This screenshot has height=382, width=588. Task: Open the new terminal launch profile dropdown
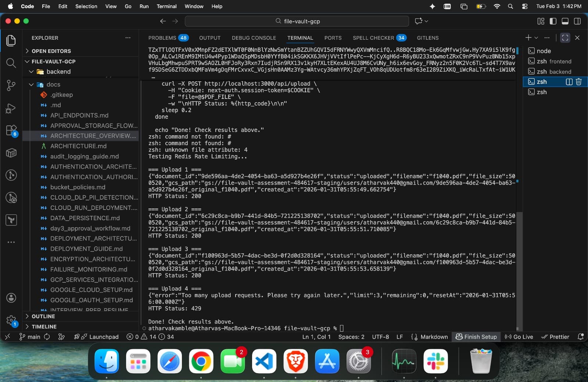click(536, 38)
